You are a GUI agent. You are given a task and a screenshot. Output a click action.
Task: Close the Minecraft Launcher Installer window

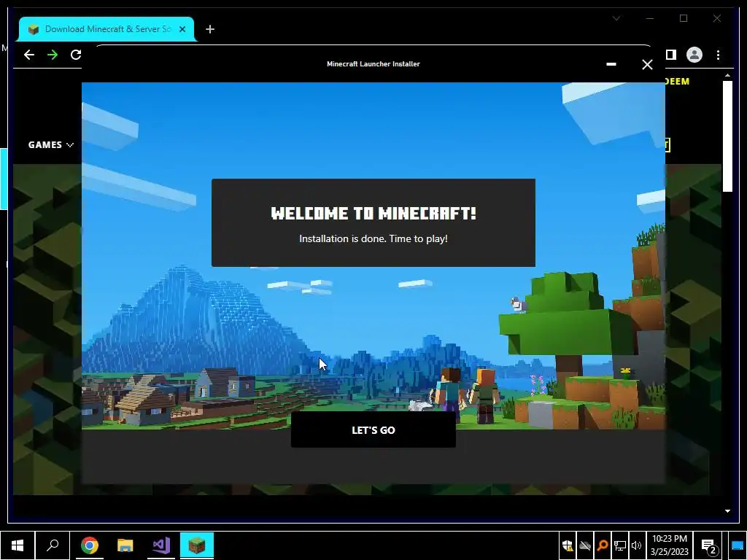tap(647, 64)
